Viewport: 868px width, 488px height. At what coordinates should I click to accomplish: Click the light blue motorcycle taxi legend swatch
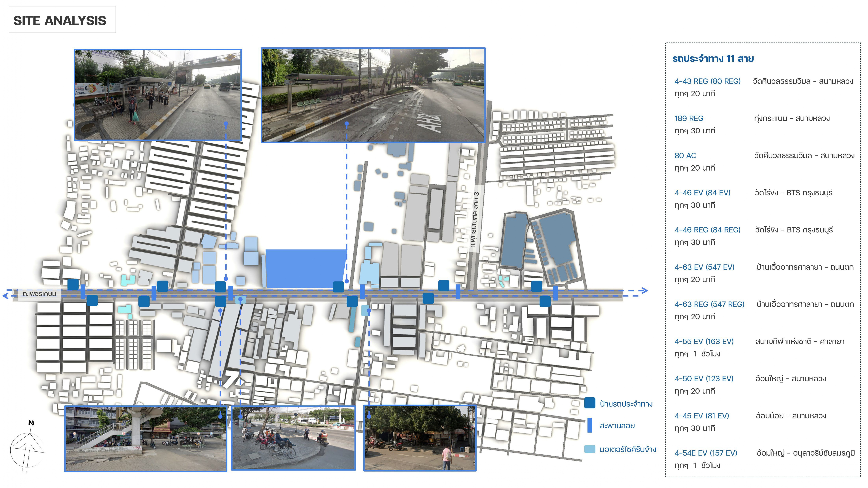(x=590, y=449)
